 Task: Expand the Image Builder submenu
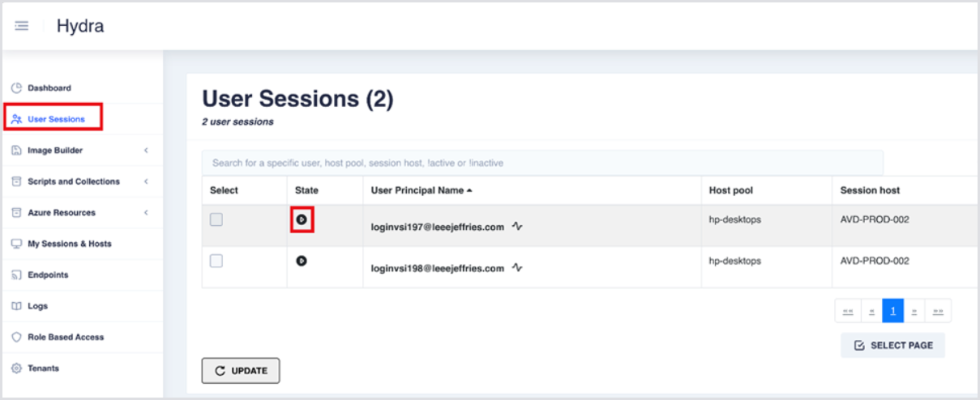pos(146,151)
